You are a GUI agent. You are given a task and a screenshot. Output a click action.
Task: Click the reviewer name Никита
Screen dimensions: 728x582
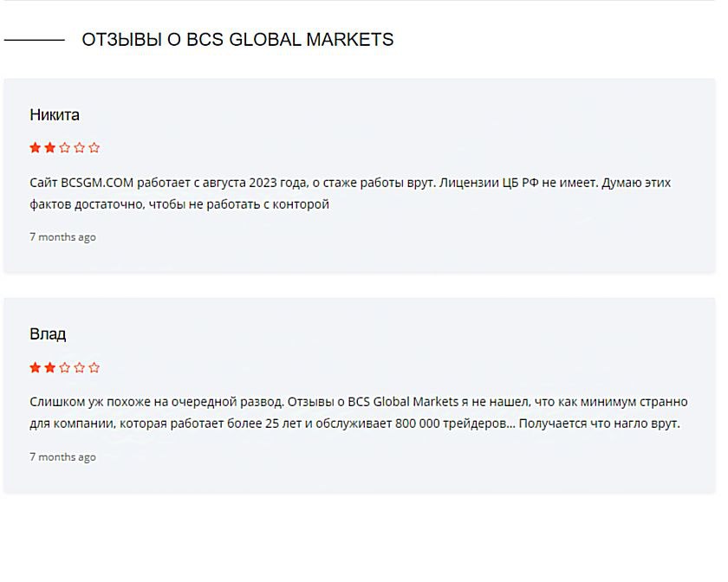coord(54,114)
